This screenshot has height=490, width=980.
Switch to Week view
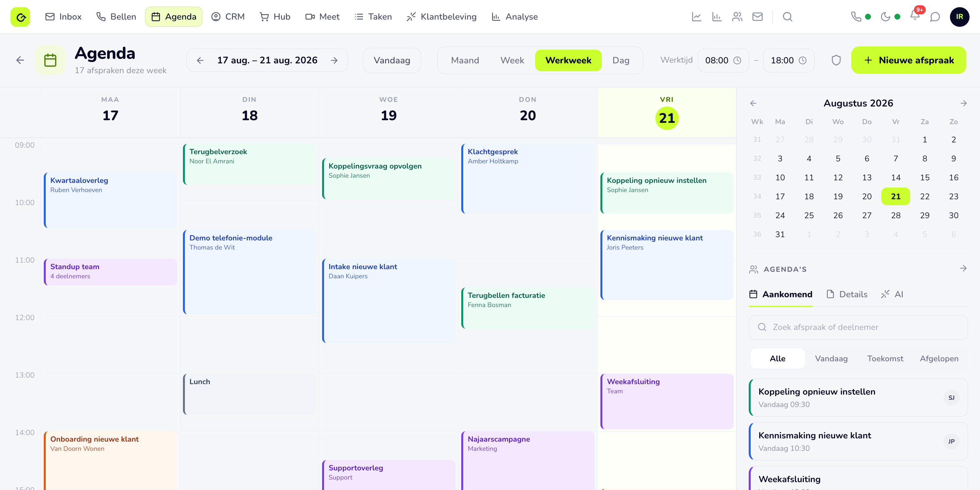click(x=512, y=60)
